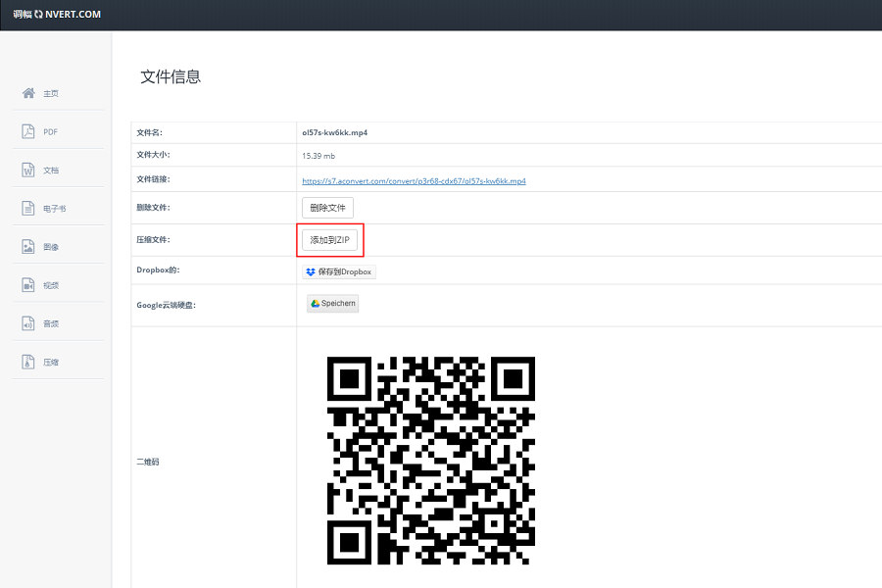Go to the 主页 home icon in sidebar
882x588 pixels.
28,93
